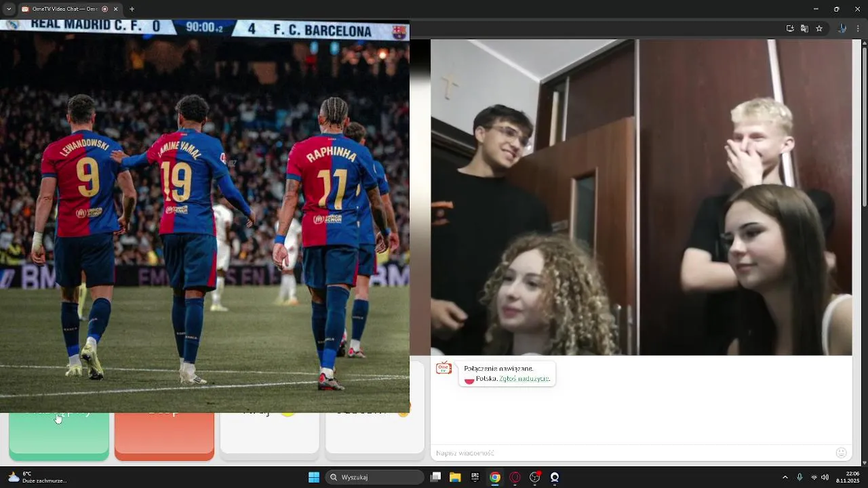Screen dimensions: 868x488
Task: Bookmark this page with the star icon
Action: pos(819,28)
